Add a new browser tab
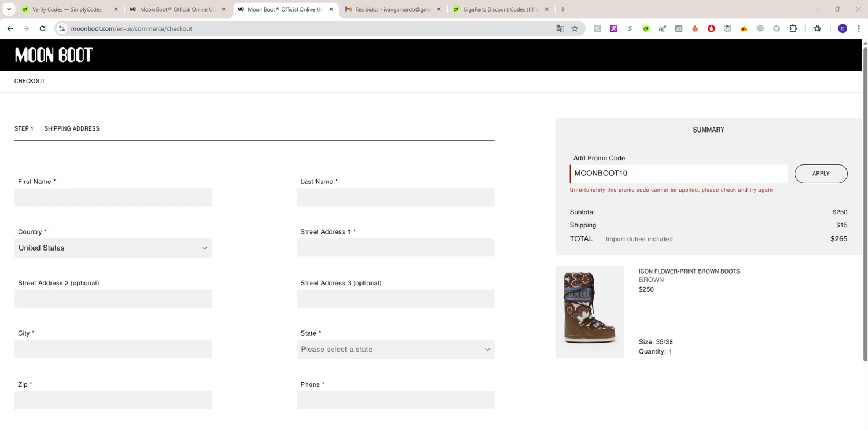This screenshot has height=430, width=868. tap(562, 9)
